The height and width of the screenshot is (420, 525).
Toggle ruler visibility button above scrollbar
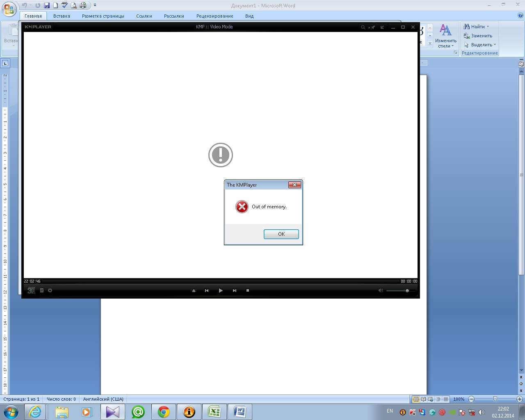pos(521,63)
